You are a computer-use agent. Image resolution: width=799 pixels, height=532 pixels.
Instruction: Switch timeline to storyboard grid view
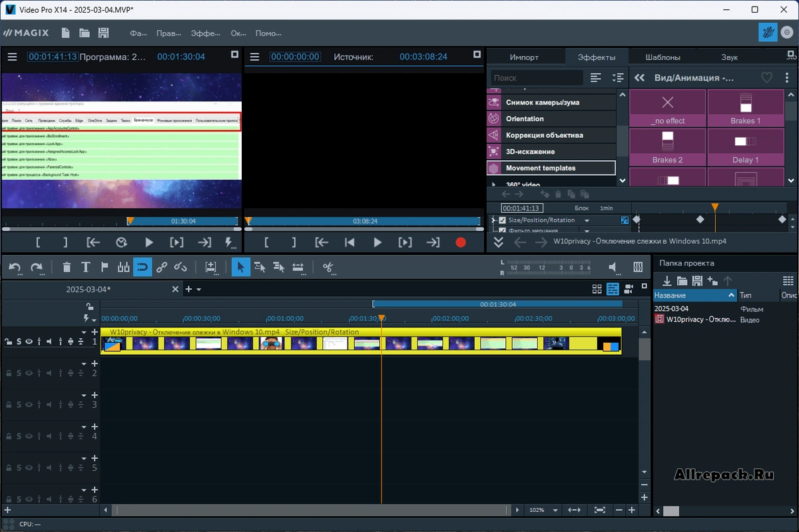pyautogui.click(x=597, y=289)
